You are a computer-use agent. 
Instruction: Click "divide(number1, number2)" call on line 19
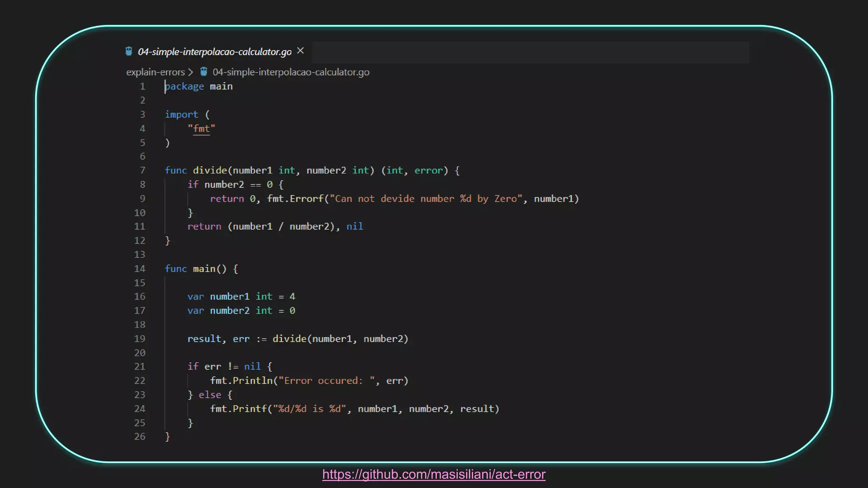tap(340, 339)
